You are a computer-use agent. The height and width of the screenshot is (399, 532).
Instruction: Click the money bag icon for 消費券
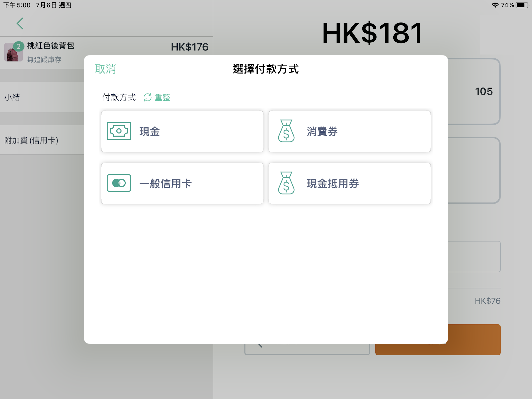coord(286,131)
